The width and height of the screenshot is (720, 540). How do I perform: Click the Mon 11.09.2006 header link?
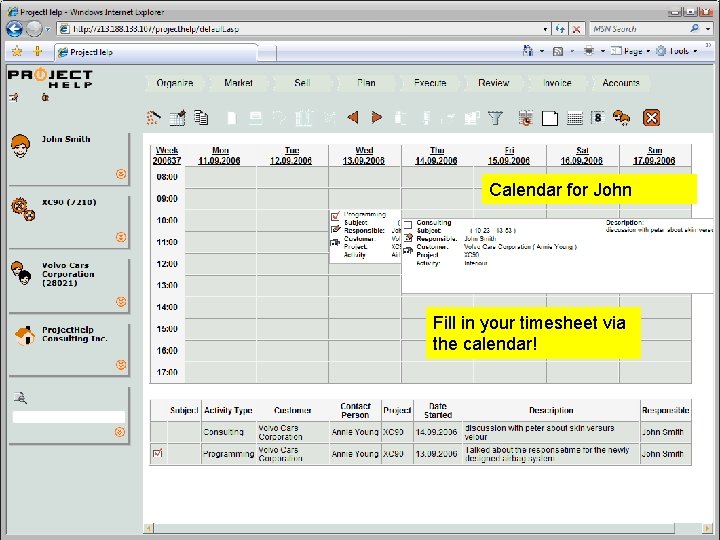219,155
